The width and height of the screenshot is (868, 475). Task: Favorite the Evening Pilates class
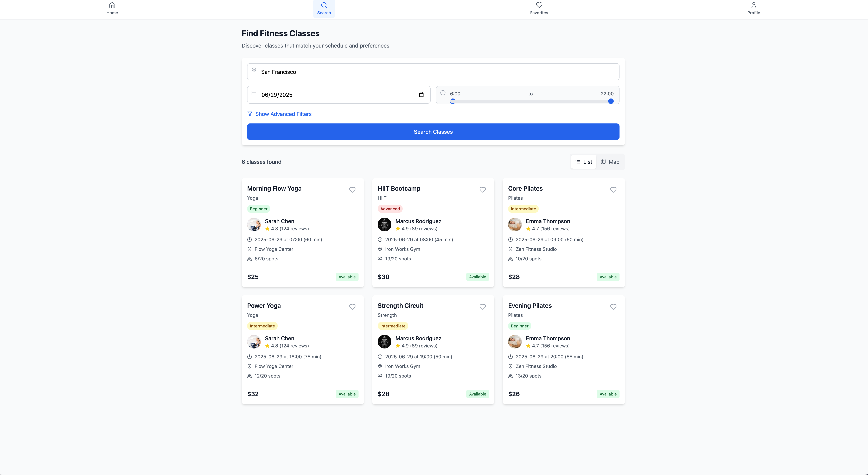click(x=613, y=307)
